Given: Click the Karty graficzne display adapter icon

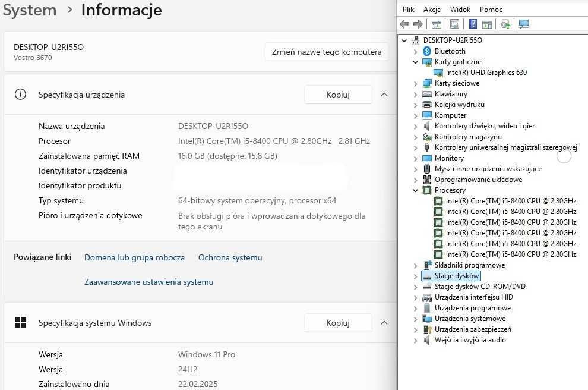Looking at the screenshot, I should pos(427,62).
